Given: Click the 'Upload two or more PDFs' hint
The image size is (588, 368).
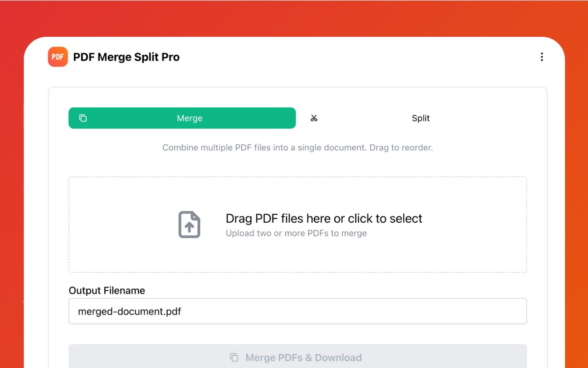Looking at the screenshot, I should [296, 233].
